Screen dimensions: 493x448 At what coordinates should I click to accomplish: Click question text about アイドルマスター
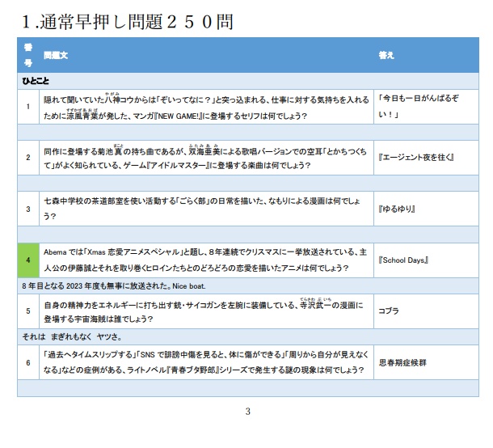pyautogui.click(x=205, y=158)
